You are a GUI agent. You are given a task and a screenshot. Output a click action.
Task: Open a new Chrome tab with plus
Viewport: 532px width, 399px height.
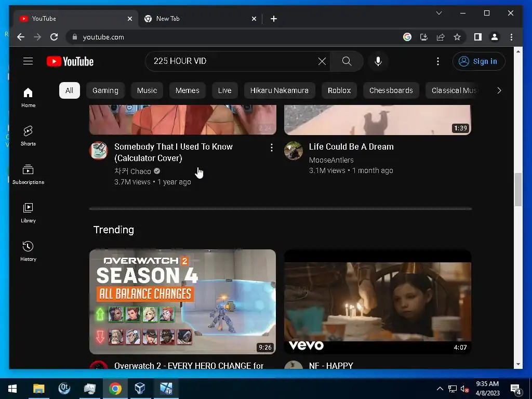pos(274,19)
